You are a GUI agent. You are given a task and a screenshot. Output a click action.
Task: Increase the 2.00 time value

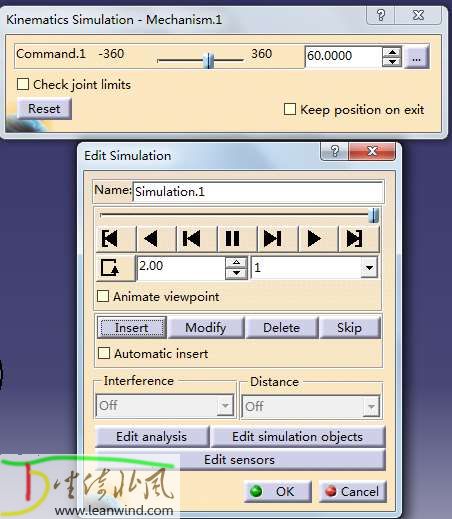coord(236,263)
